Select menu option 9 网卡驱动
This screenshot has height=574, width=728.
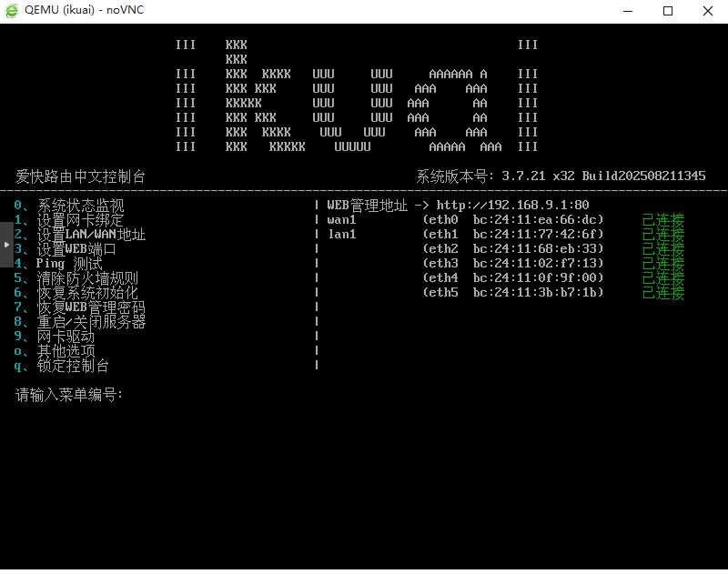(x=55, y=337)
